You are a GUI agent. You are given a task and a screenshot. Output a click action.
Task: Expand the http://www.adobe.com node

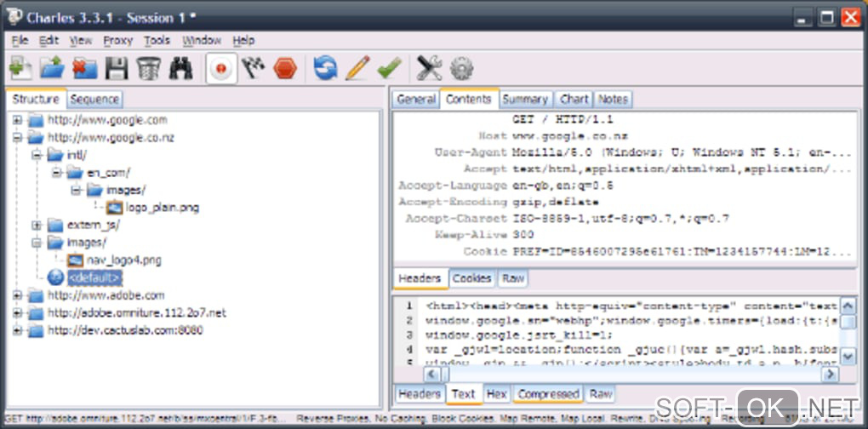18,295
